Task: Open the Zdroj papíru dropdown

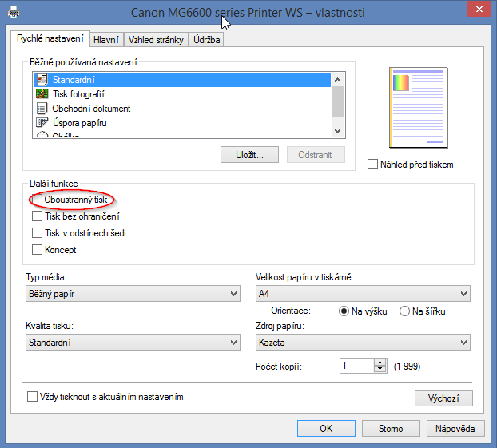Action: pos(363,343)
